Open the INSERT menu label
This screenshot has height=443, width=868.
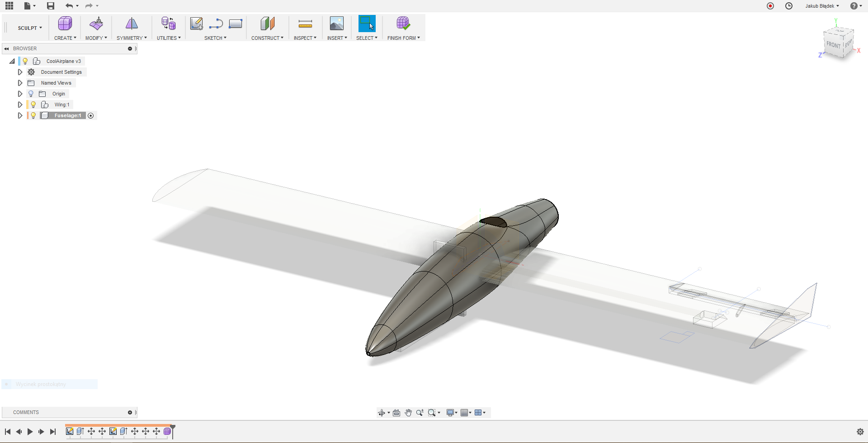[x=337, y=38]
